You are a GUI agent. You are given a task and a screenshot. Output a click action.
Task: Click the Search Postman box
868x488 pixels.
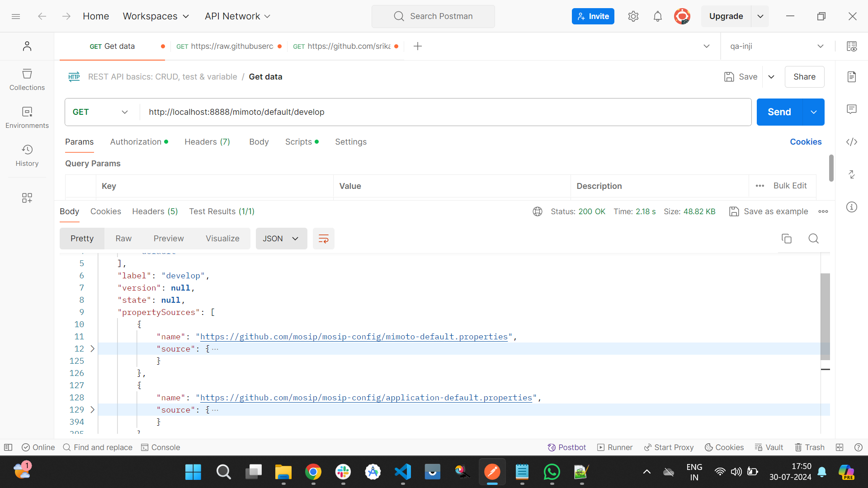[433, 16]
